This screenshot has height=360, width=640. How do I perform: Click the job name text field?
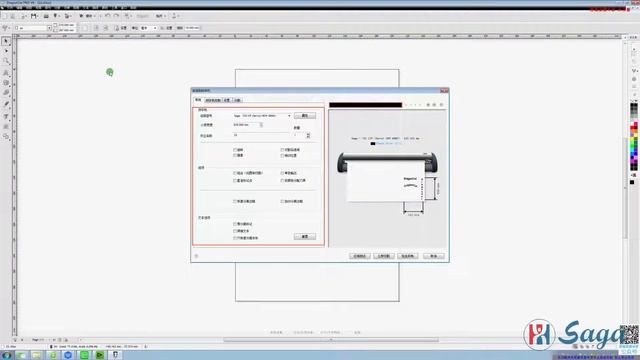tap(261, 135)
